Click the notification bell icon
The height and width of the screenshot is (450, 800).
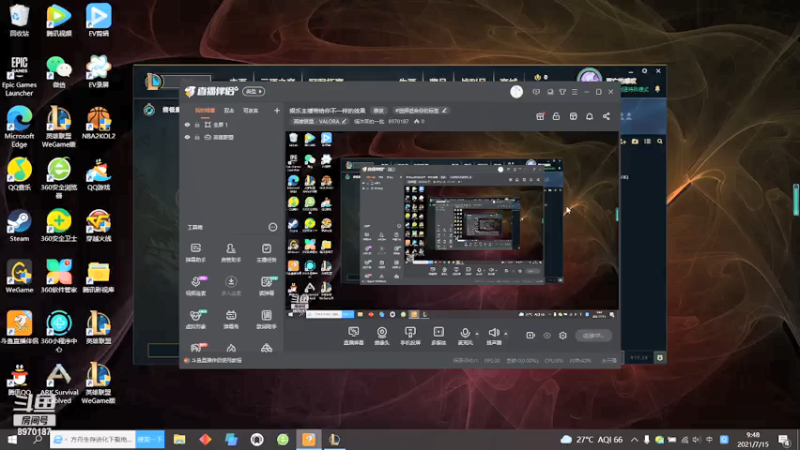pyautogui.click(x=589, y=116)
